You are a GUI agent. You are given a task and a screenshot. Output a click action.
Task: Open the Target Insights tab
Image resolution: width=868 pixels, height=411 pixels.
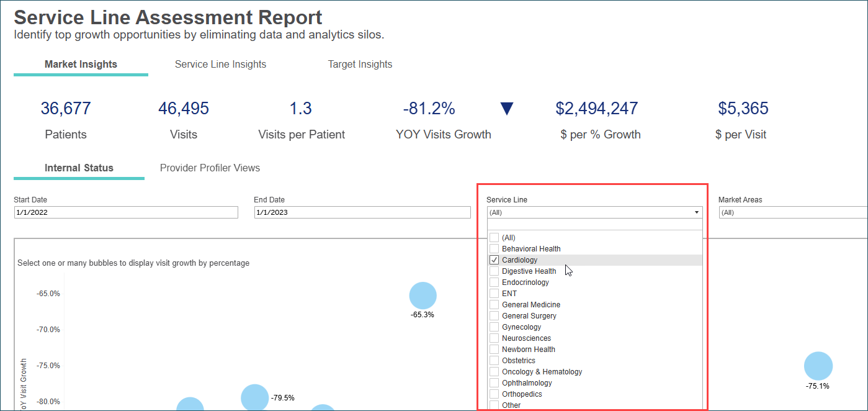point(360,65)
